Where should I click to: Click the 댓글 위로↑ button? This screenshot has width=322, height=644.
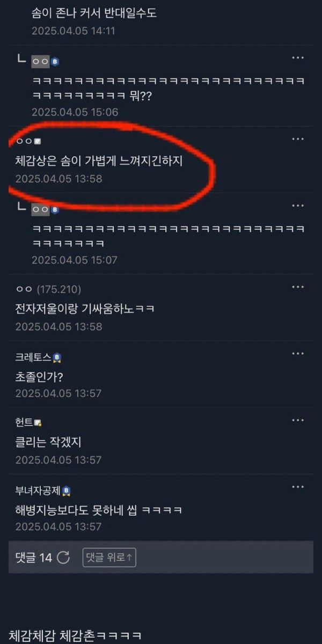tap(109, 558)
